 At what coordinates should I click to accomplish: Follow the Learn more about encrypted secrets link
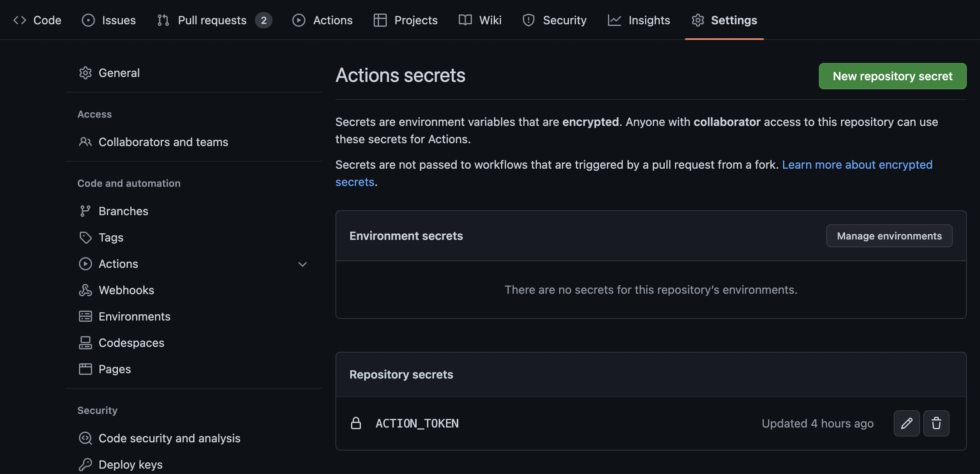tap(857, 165)
